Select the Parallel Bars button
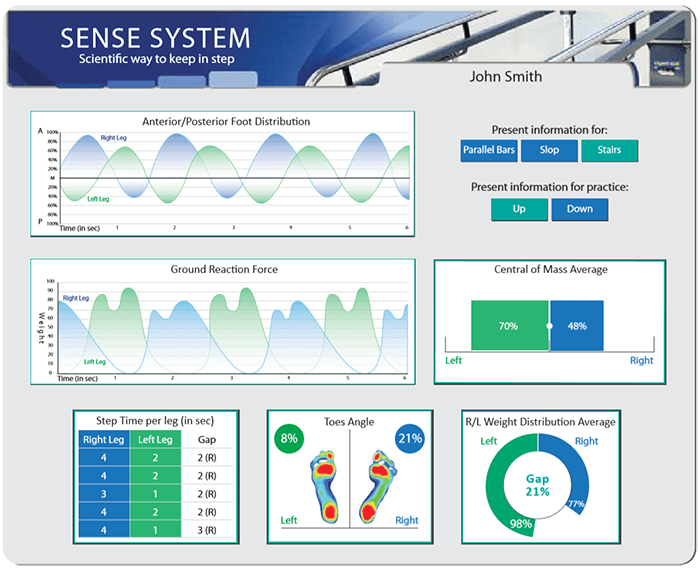Viewport: 700px width, 570px height. pos(487,151)
